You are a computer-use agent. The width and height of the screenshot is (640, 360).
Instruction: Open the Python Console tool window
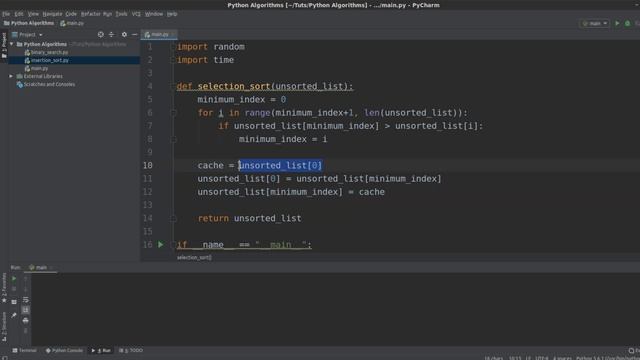pyautogui.click(x=64, y=351)
